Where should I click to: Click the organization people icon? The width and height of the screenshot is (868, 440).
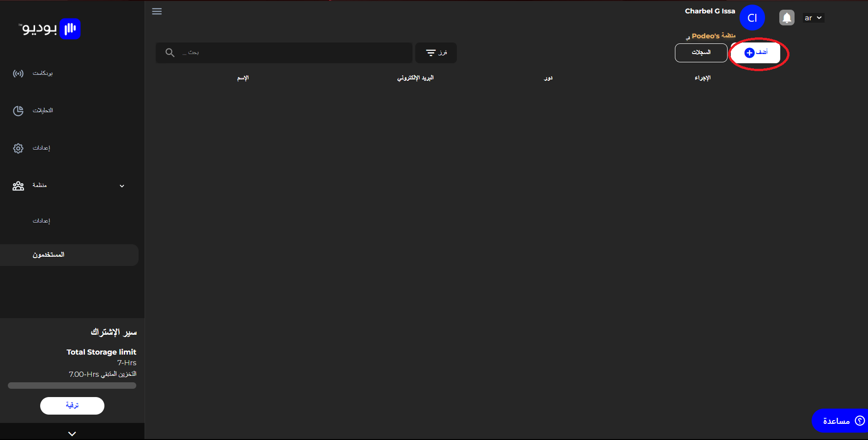coord(18,186)
